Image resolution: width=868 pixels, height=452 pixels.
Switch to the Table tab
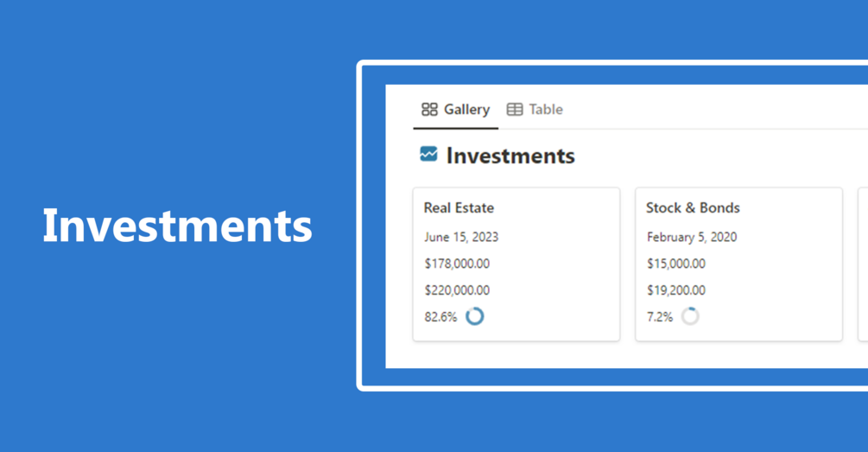click(x=535, y=110)
